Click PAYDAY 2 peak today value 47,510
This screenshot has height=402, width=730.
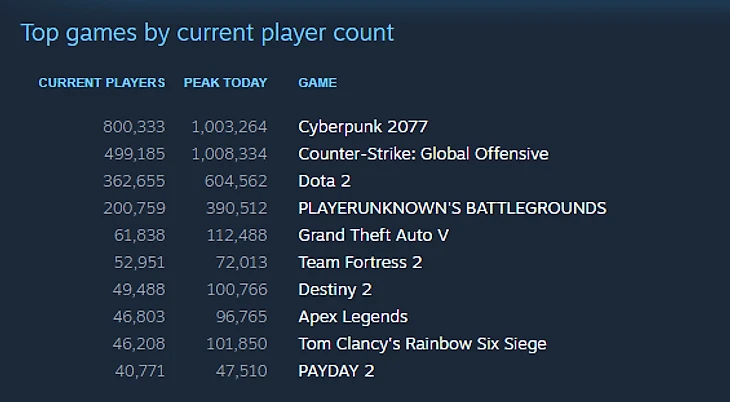point(242,371)
